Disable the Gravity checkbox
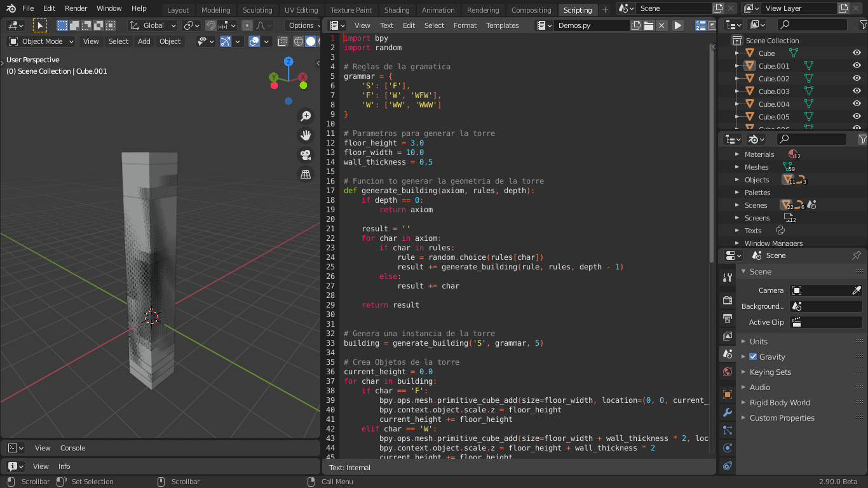The height and width of the screenshot is (488, 868). coord(753,356)
